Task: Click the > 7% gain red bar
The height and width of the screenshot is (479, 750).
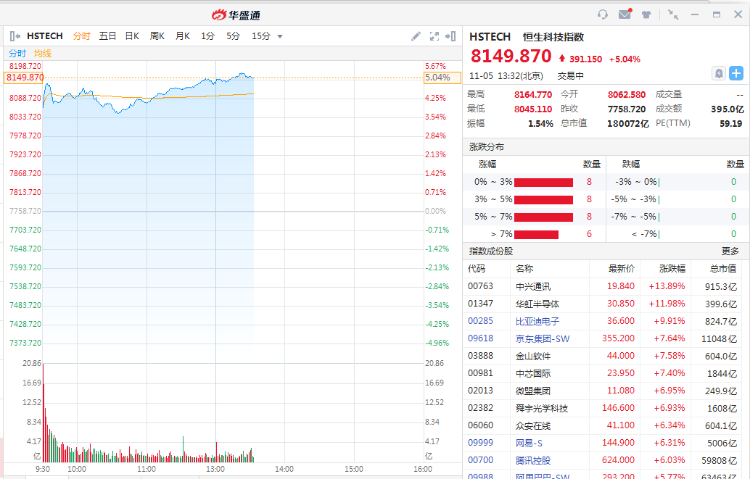Action: coord(536,234)
